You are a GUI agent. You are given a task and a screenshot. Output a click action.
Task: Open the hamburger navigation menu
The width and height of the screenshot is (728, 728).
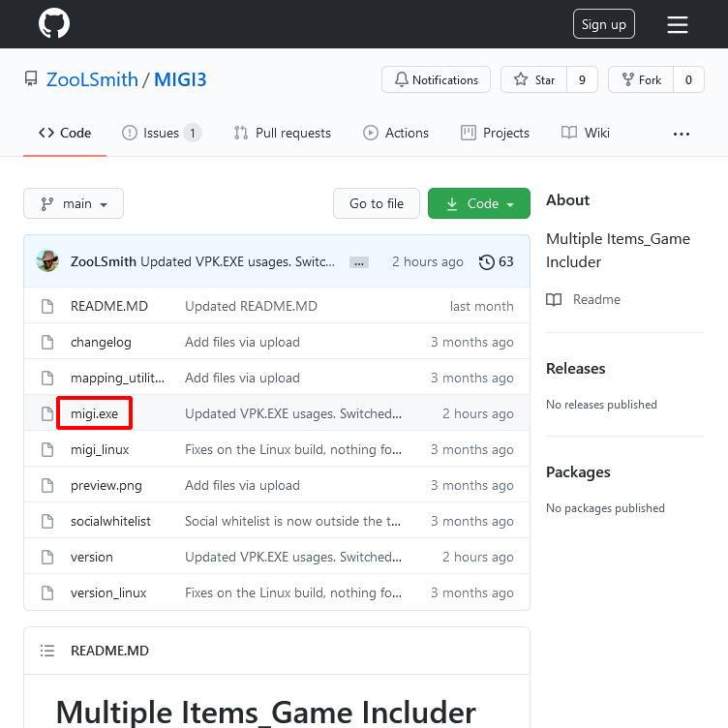tap(678, 24)
